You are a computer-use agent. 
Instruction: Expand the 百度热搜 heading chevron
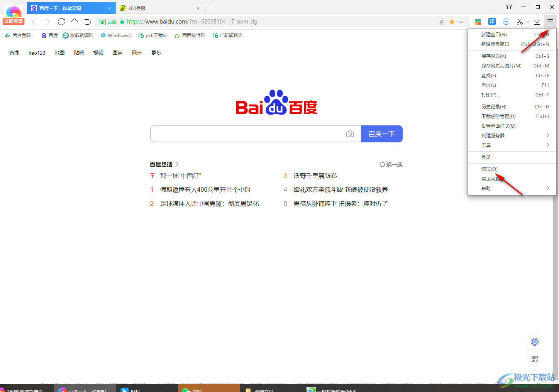pyautogui.click(x=177, y=164)
